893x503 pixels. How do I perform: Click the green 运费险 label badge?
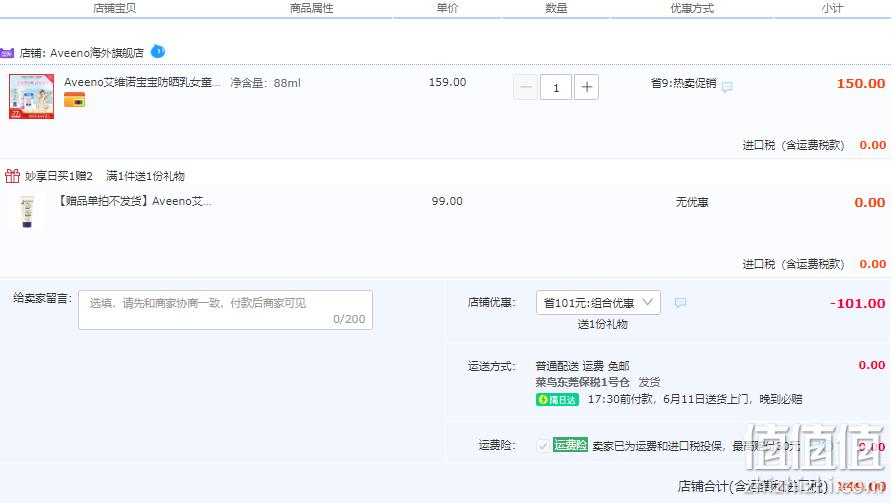570,445
